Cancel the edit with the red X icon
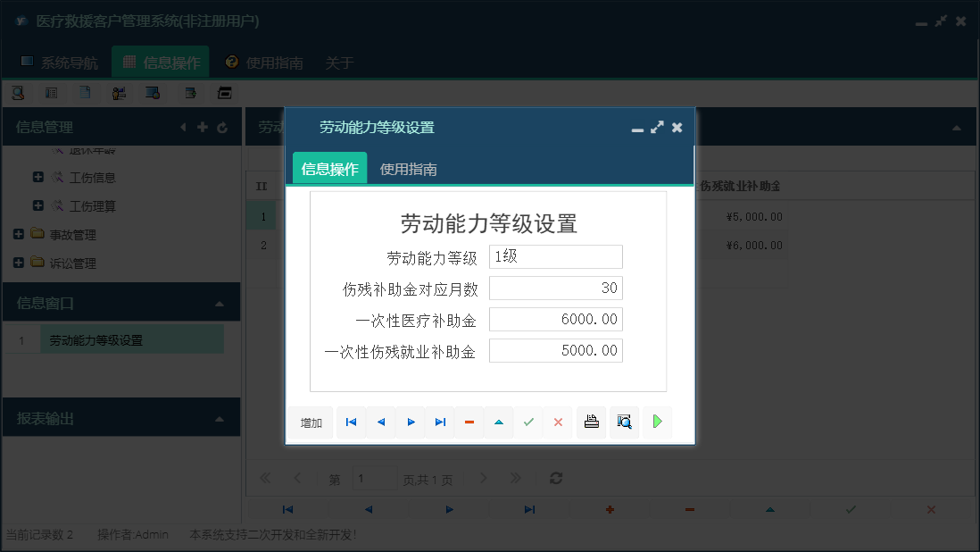 tap(559, 422)
